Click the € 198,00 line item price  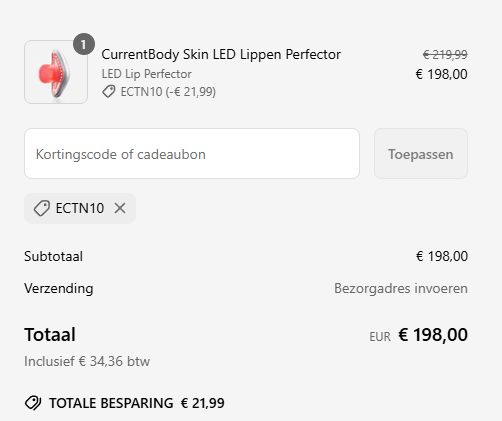441,74
